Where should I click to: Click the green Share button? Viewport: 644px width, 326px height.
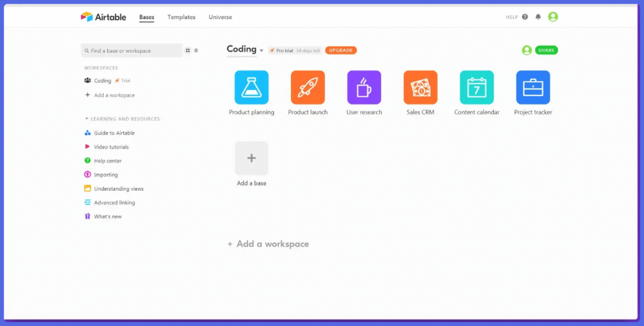point(547,50)
